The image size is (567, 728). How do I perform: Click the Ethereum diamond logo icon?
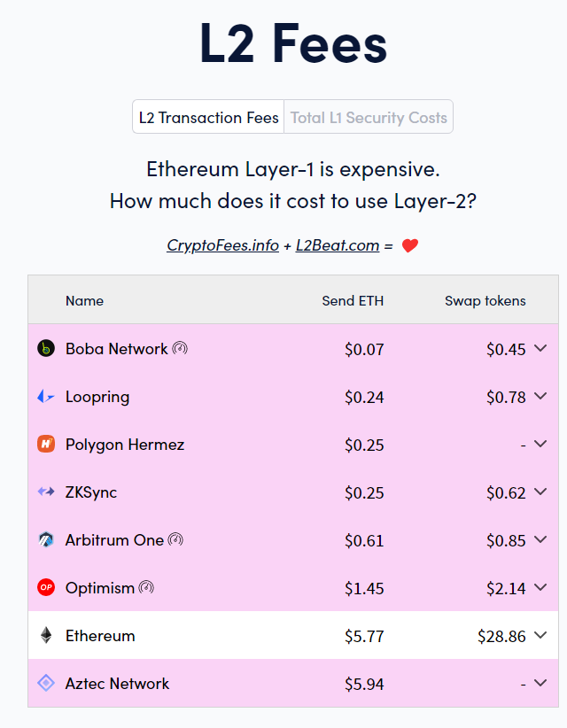[46, 635]
